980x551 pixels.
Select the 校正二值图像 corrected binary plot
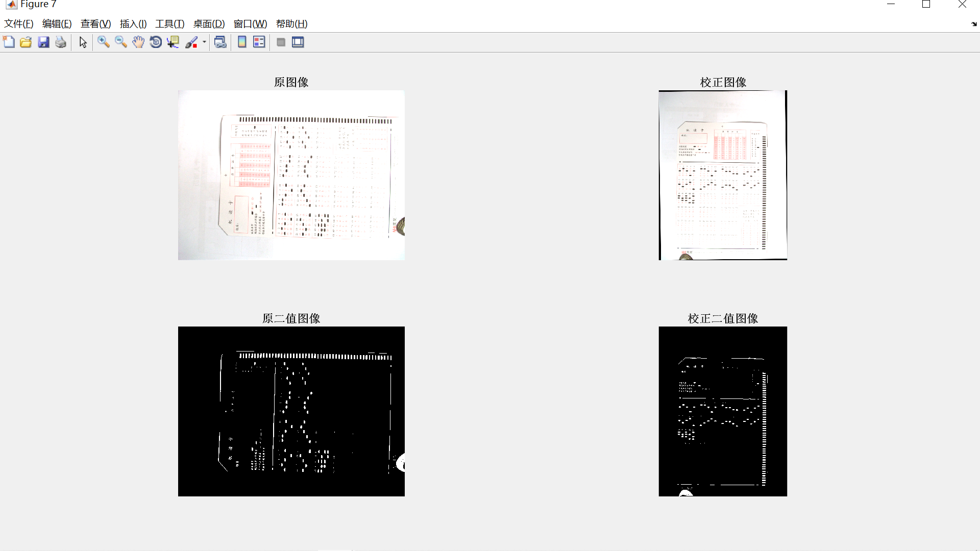click(x=723, y=411)
